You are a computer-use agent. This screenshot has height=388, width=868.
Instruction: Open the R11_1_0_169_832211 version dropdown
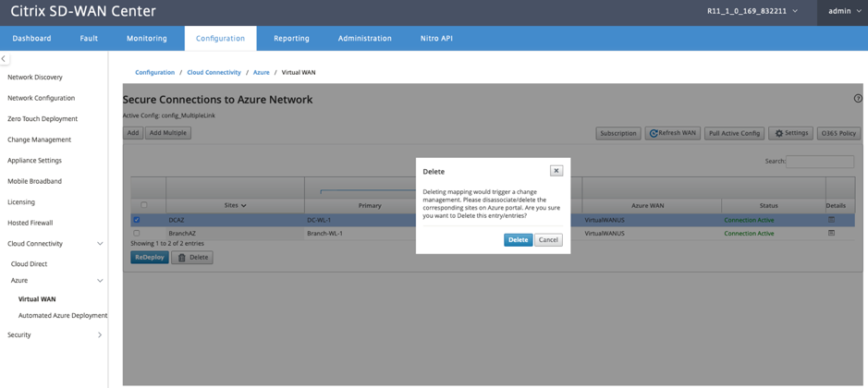tap(753, 11)
